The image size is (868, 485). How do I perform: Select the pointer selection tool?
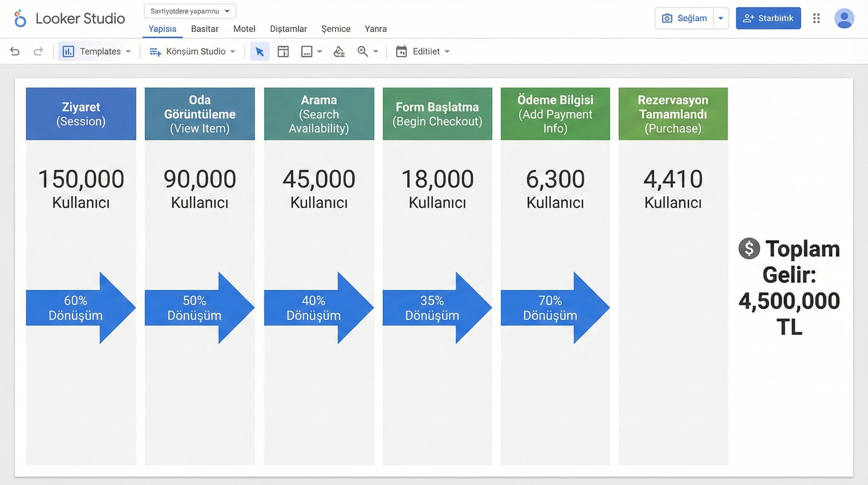(x=260, y=51)
